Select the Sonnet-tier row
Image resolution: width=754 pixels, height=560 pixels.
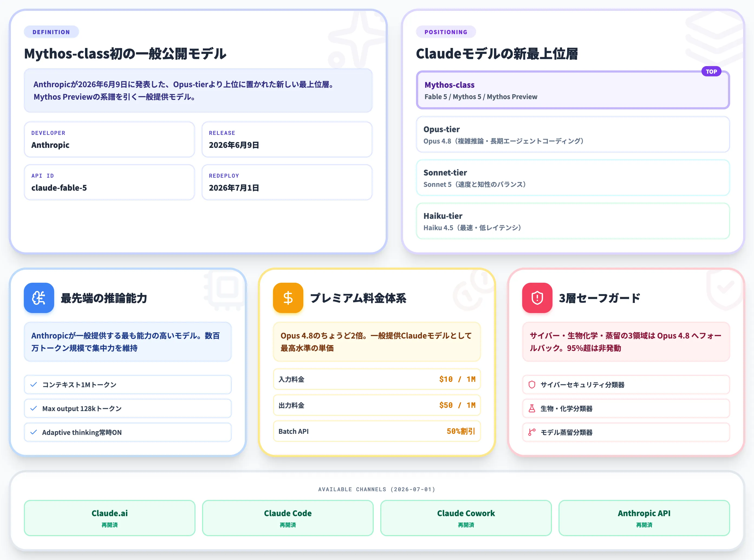coord(573,178)
